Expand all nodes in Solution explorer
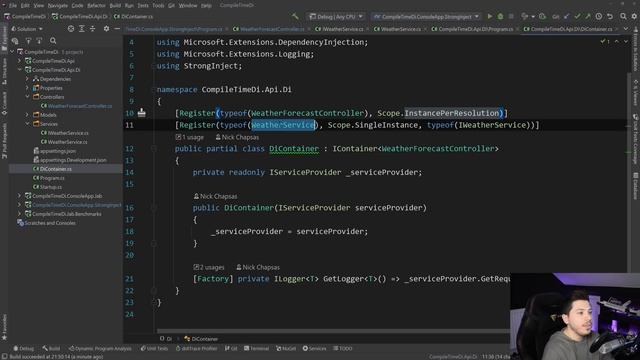Screen dimensions: 640x360 [x=82, y=29]
